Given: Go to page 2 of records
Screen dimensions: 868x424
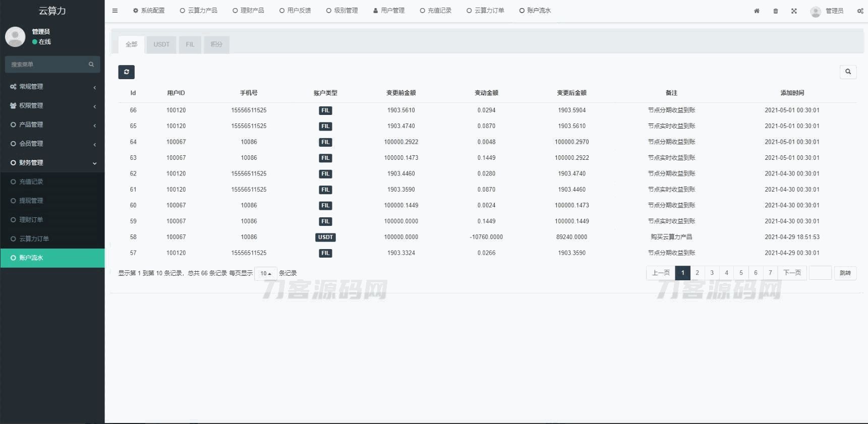Looking at the screenshot, I should pos(697,273).
